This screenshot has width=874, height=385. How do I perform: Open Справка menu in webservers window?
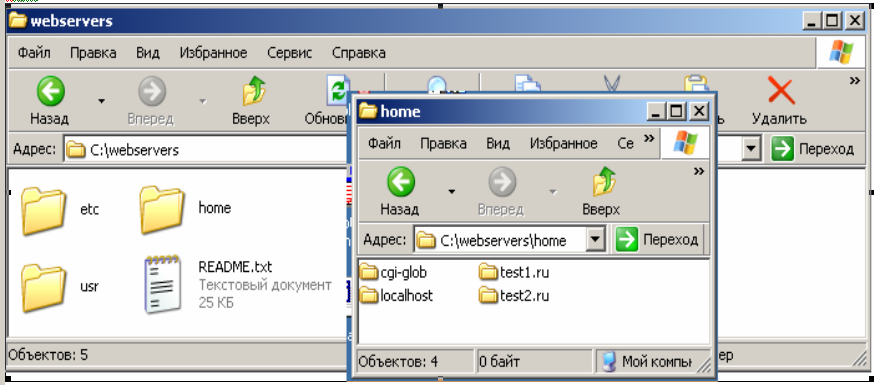(x=358, y=53)
